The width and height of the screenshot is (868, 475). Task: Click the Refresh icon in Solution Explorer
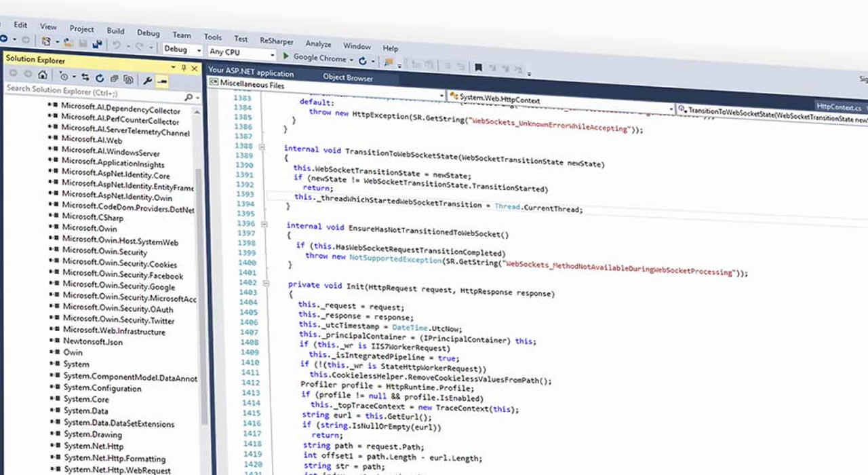coord(99,78)
